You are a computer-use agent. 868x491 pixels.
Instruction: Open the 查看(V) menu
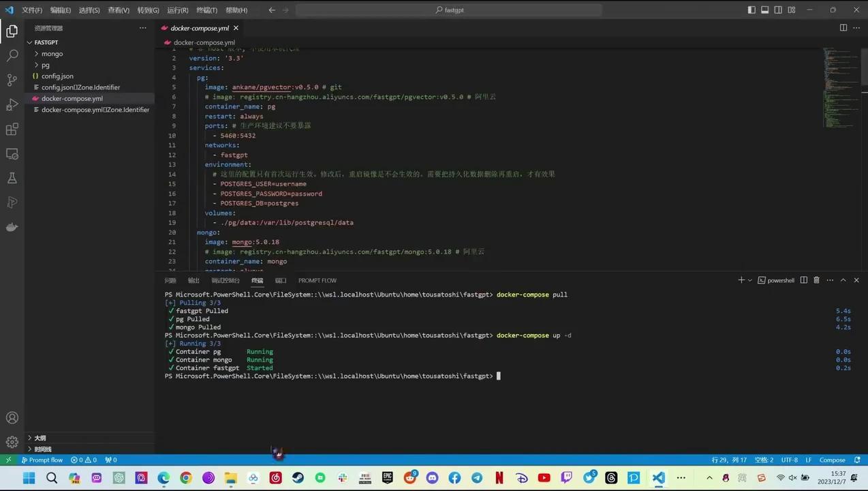tap(119, 10)
